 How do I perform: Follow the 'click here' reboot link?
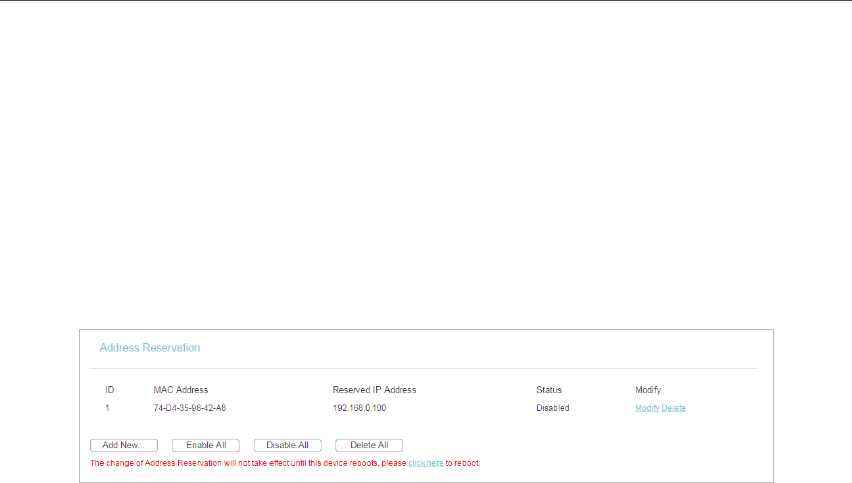click(425, 463)
